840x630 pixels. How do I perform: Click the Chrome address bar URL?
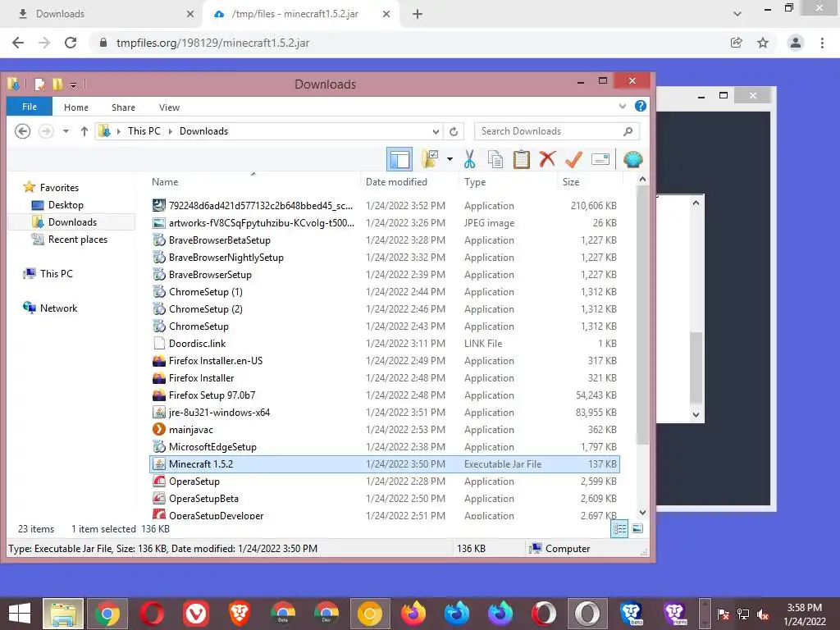tap(212, 43)
